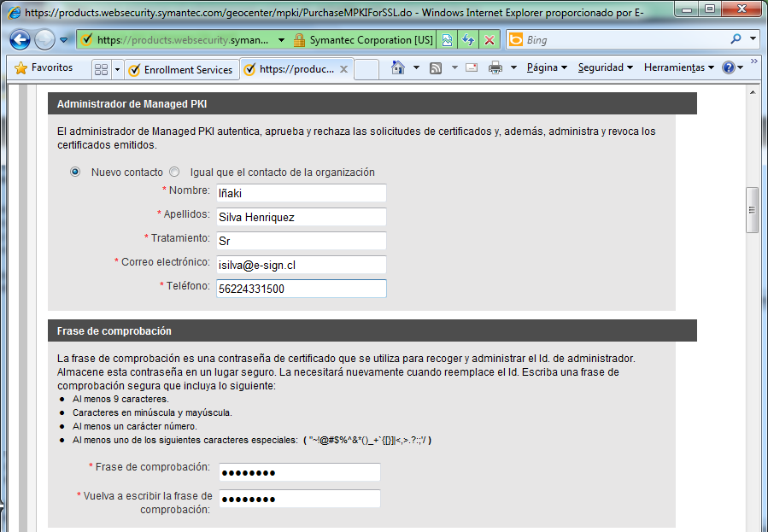Click the RSS feeds icon
This screenshot has width=768, height=532.
(x=436, y=68)
